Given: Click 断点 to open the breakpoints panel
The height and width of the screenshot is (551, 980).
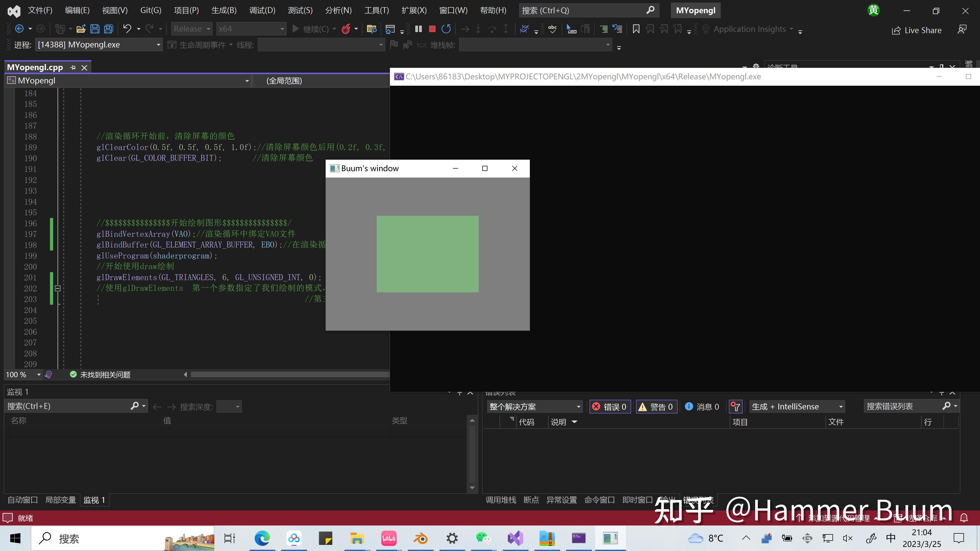Looking at the screenshot, I should tap(531, 500).
